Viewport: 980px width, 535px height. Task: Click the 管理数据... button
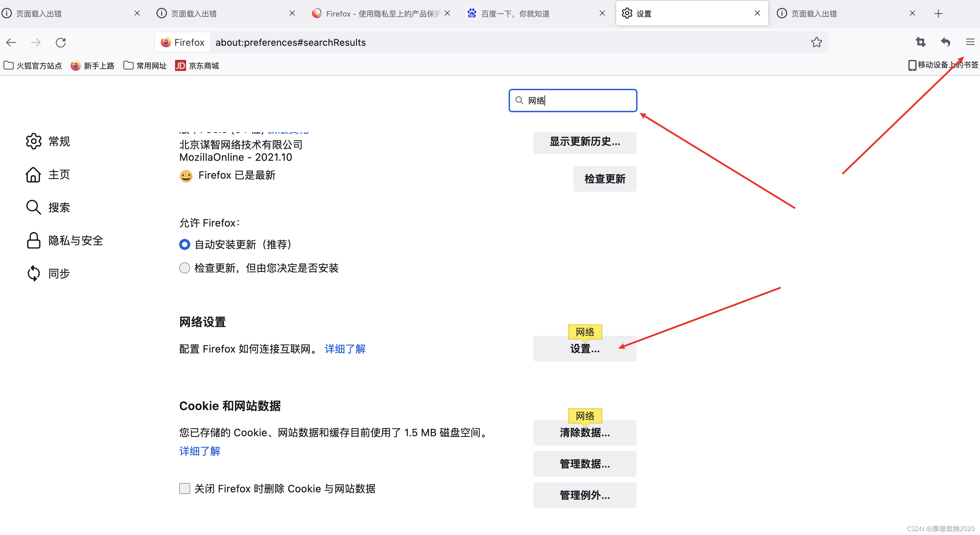pos(585,464)
